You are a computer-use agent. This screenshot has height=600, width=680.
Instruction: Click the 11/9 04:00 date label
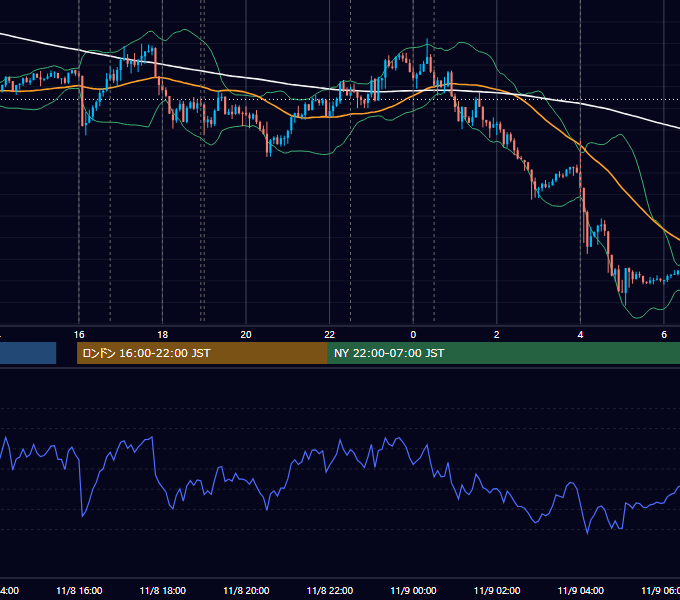[x=581, y=590]
